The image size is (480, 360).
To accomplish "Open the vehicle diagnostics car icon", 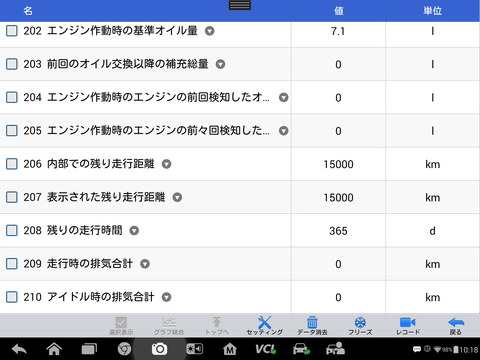I will [x=301, y=349].
